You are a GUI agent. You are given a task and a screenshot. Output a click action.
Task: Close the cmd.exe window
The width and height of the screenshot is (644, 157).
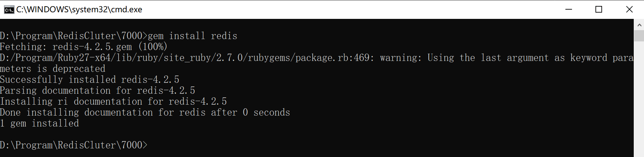coord(629,10)
